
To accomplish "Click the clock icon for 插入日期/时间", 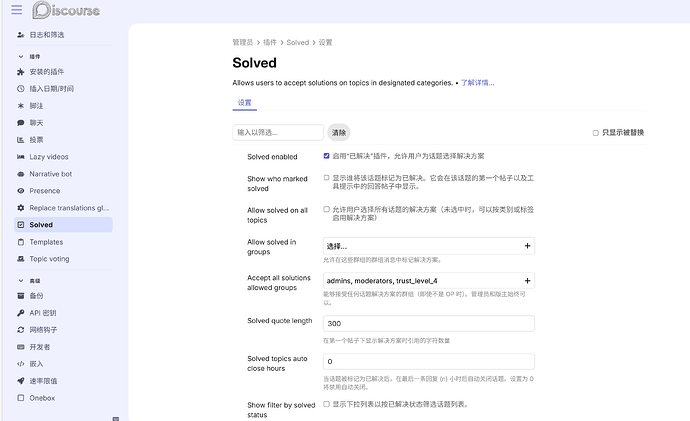I will pyautogui.click(x=21, y=89).
